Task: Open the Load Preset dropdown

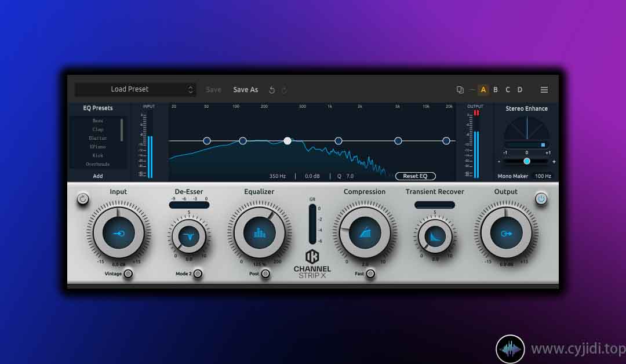Action: point(135,89)
